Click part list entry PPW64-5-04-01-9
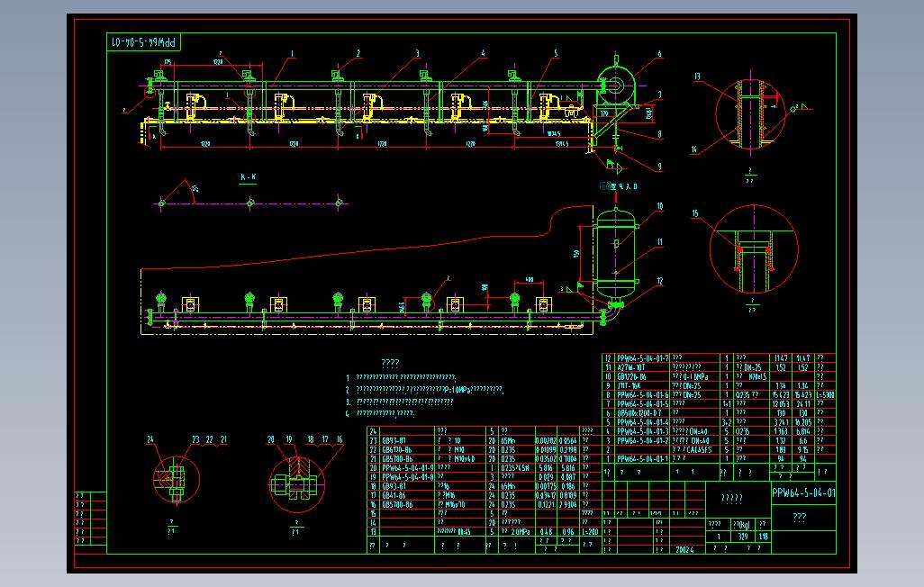Viewport: 924px width, 587px height. pos(408,467)
